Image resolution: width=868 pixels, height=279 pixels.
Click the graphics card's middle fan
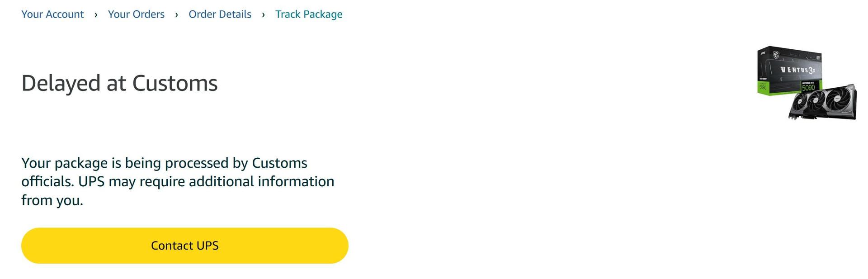816,100
